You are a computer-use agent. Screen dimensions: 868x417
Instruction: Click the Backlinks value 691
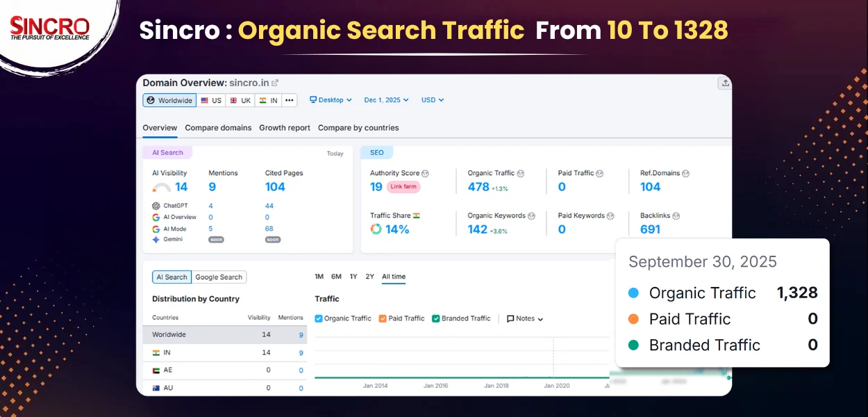tap(650, 229)
